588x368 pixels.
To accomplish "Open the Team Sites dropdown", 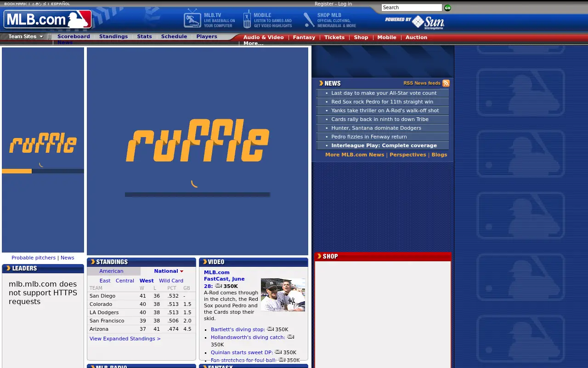I will tap(26, 36).
